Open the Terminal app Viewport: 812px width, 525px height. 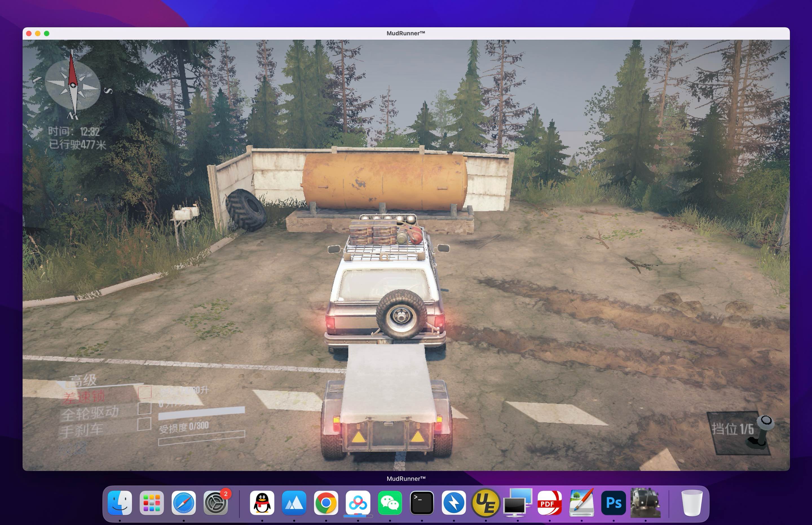[422, 503]
